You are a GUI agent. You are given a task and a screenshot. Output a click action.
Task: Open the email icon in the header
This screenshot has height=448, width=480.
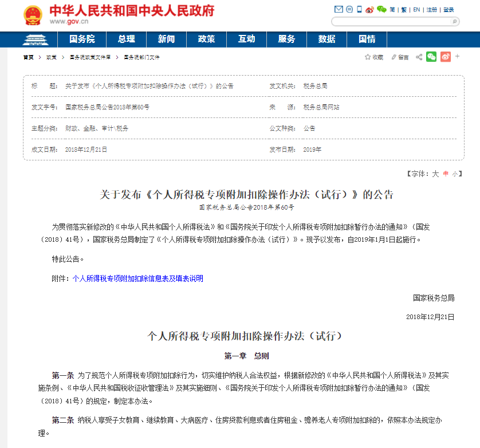[339, 9]
